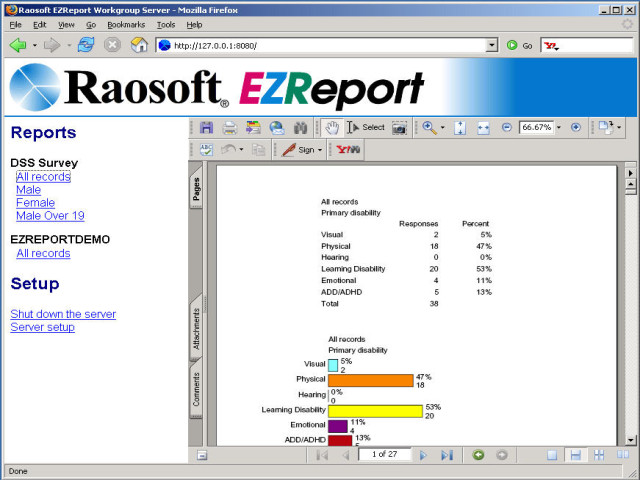Switch to Single Page layout

click(552, 455)
